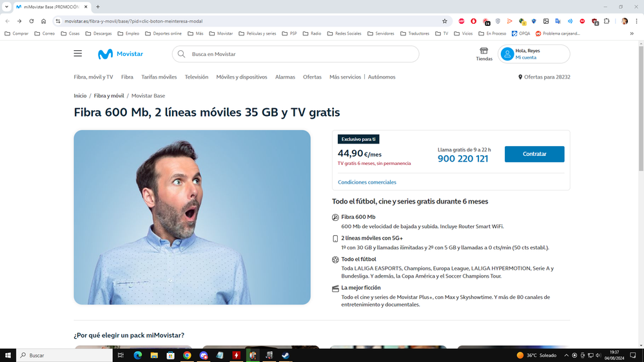This screenshot has width=644, height=362.
Task: Click the Windows Buscar search box
Action: coord(64,355)
